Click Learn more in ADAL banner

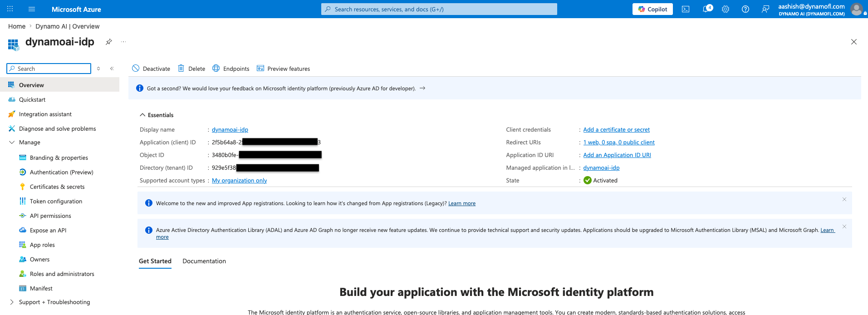tap(827, 230)
